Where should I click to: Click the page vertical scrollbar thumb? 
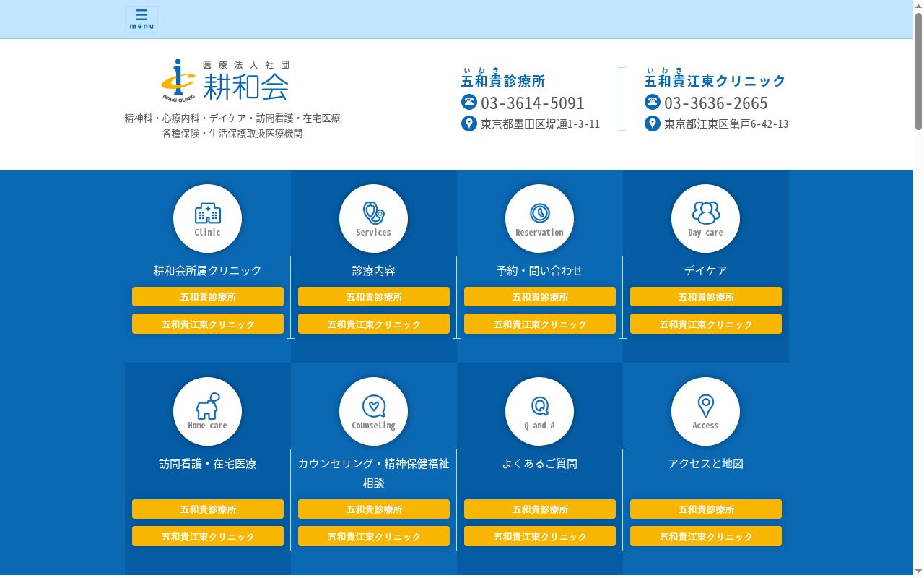(x=918, y=71)
